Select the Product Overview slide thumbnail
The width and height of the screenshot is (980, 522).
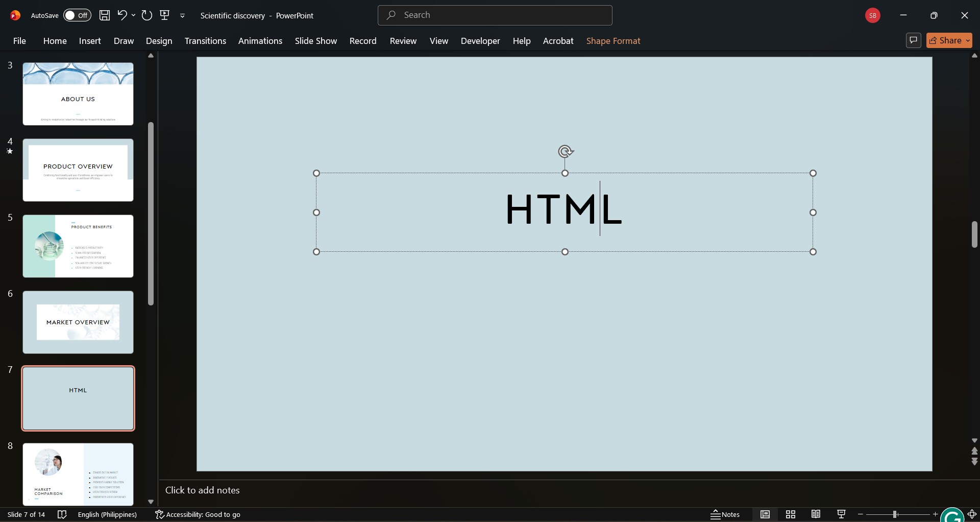click(78, 170)
